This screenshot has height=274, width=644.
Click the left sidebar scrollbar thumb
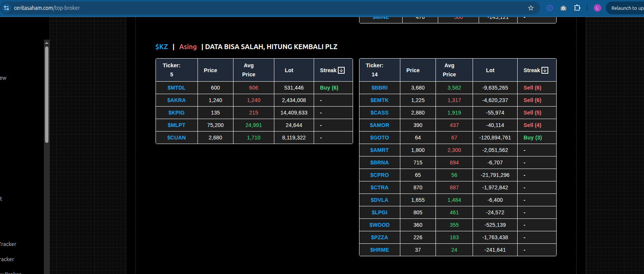pos(47,94)
